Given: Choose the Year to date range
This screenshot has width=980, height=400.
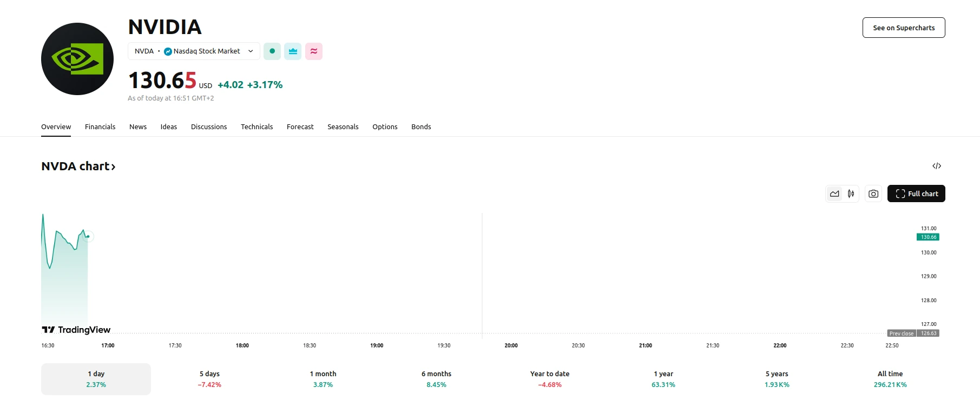Looking at the screenshot, I should [550, 379].
